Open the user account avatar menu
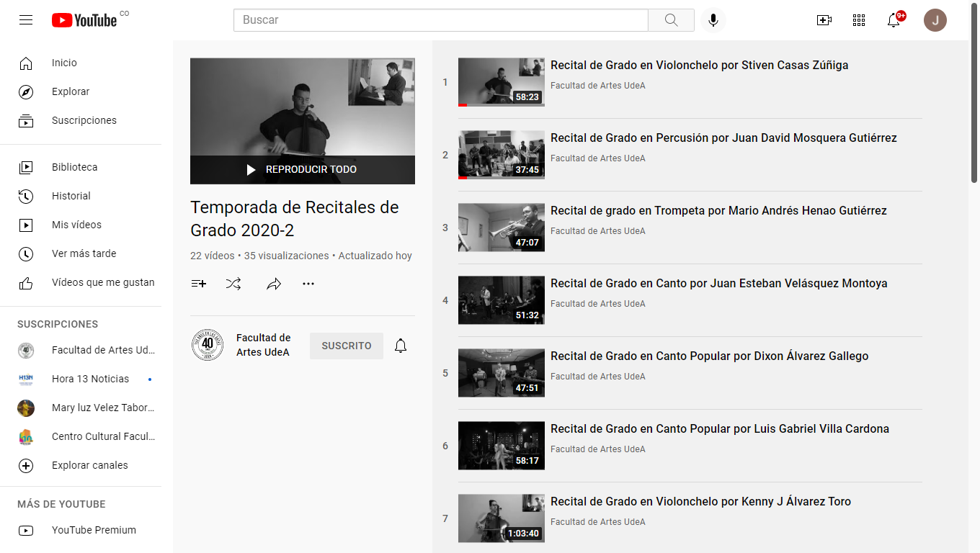The image size is (980, 553). pos(935,20)
